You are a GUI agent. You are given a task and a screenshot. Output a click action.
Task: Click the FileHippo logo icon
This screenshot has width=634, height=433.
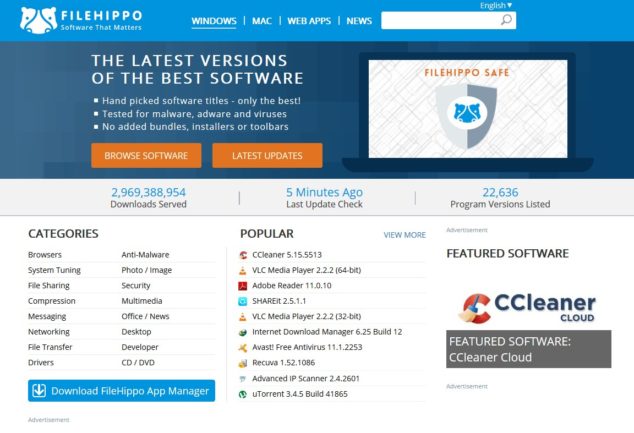[x=37, y=20]
